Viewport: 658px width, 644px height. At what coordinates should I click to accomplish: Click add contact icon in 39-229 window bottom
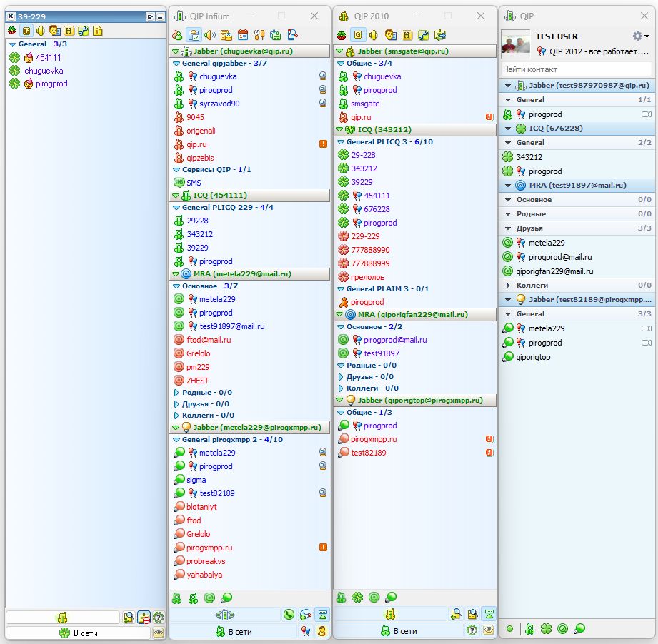tap(129, 617)
